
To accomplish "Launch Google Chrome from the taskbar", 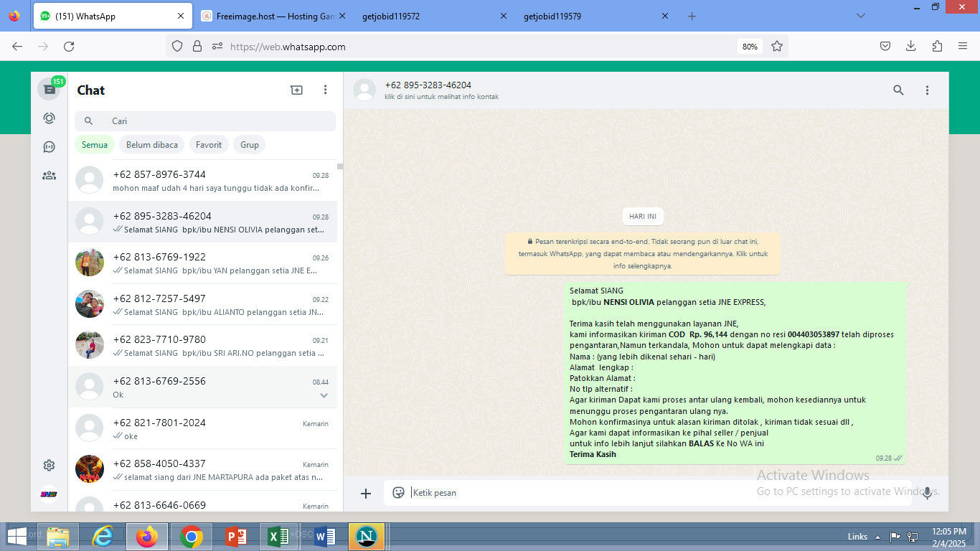I will click(x=192, y=537).
